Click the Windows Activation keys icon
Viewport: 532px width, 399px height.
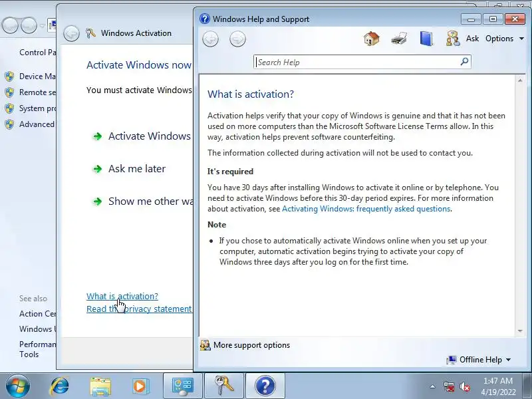[x=90, y=33]
